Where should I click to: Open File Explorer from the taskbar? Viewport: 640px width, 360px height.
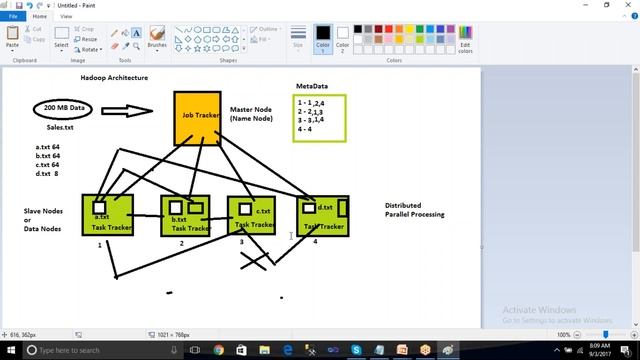pyautogui.click(x=264, y=350)
